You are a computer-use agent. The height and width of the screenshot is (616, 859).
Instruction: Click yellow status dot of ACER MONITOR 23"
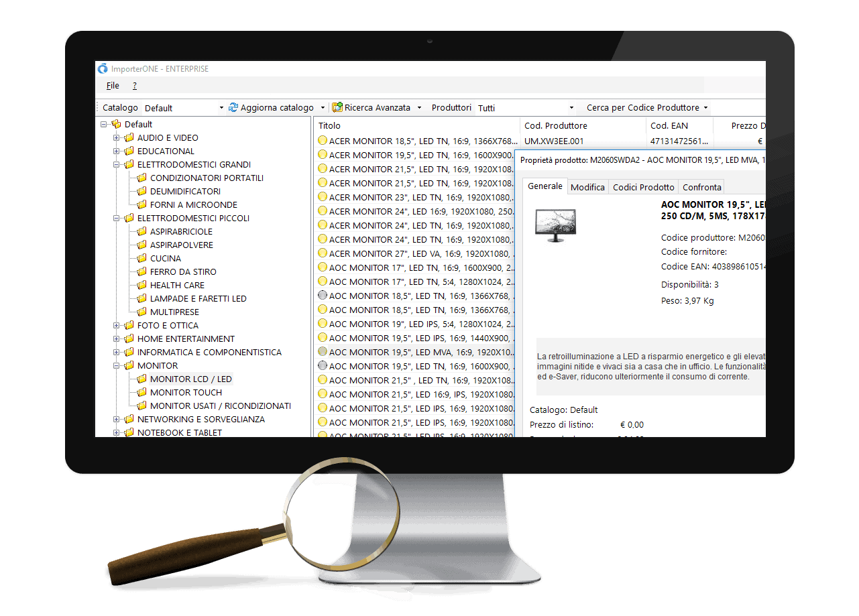[x=323, y=197]
